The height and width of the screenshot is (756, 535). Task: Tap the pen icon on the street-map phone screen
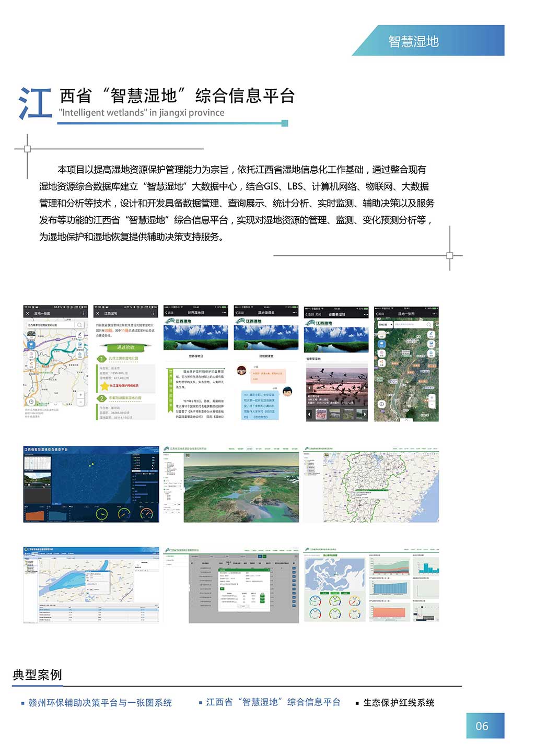(80, 335)
